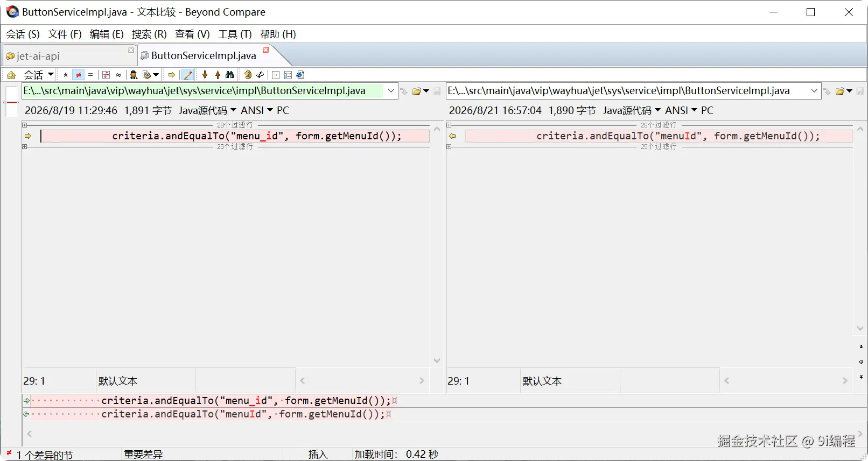Open the 文件 (F) menu

click(65, 34)
